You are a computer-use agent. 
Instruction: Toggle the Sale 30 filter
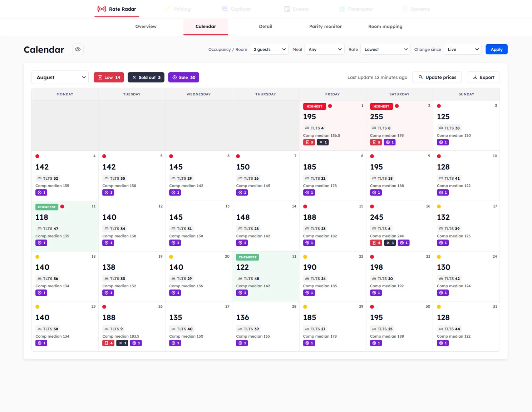pyautogui.click(x=183, y=77)
